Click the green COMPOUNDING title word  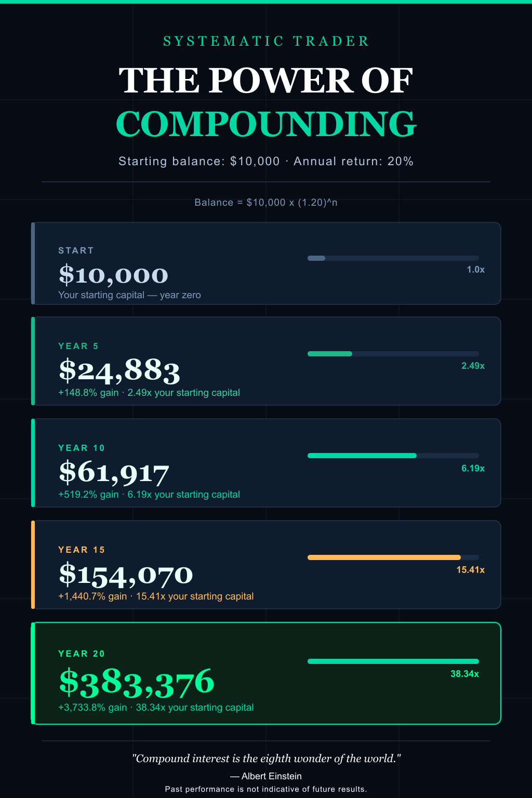266,124
